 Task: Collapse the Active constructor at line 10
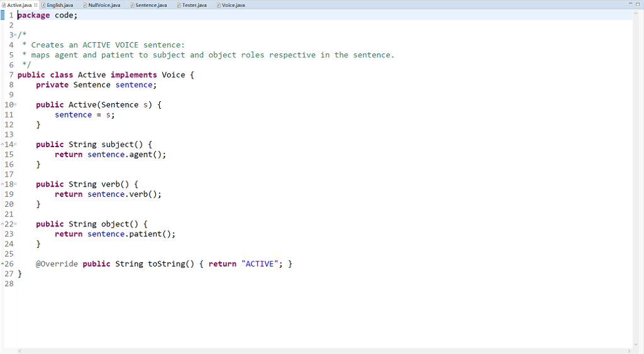click(14, 105)
